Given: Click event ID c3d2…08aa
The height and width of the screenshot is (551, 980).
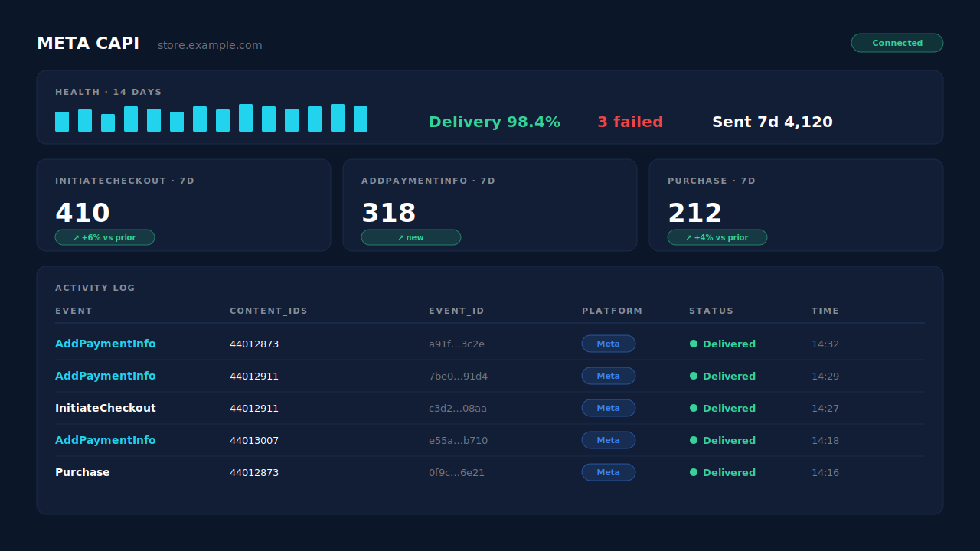Looking at the screenshot, I should point(458,408).
